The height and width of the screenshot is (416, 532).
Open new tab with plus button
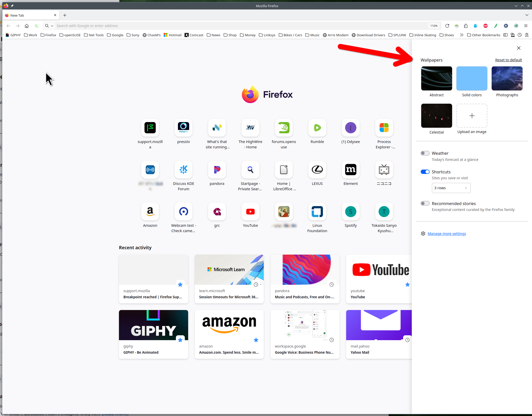[x=65, y=15]
